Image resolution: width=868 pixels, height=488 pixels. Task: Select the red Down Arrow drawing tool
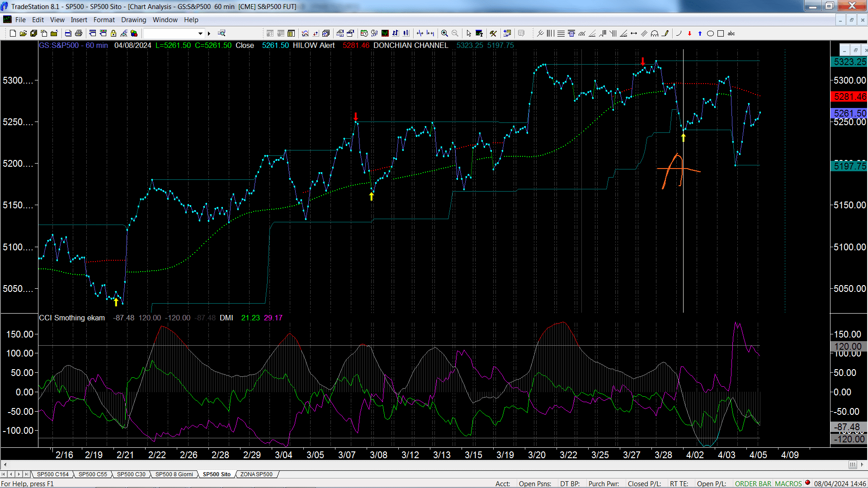pos(689,33)
